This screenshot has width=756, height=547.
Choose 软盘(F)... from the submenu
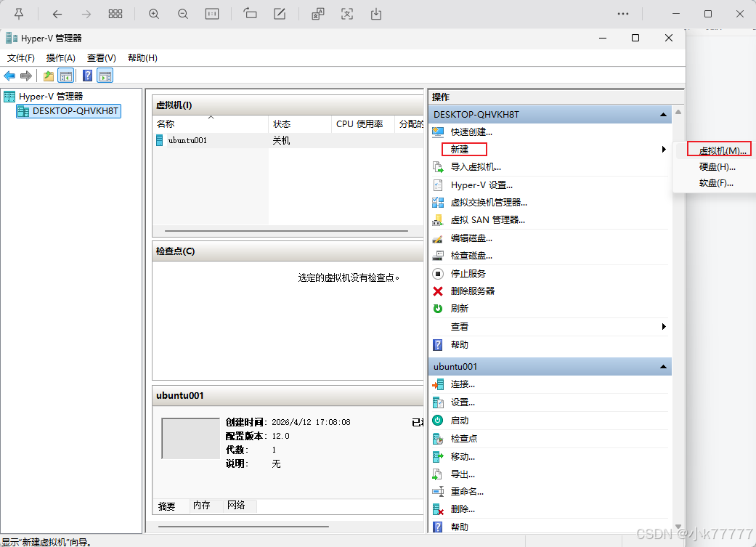tap(716, 183)
